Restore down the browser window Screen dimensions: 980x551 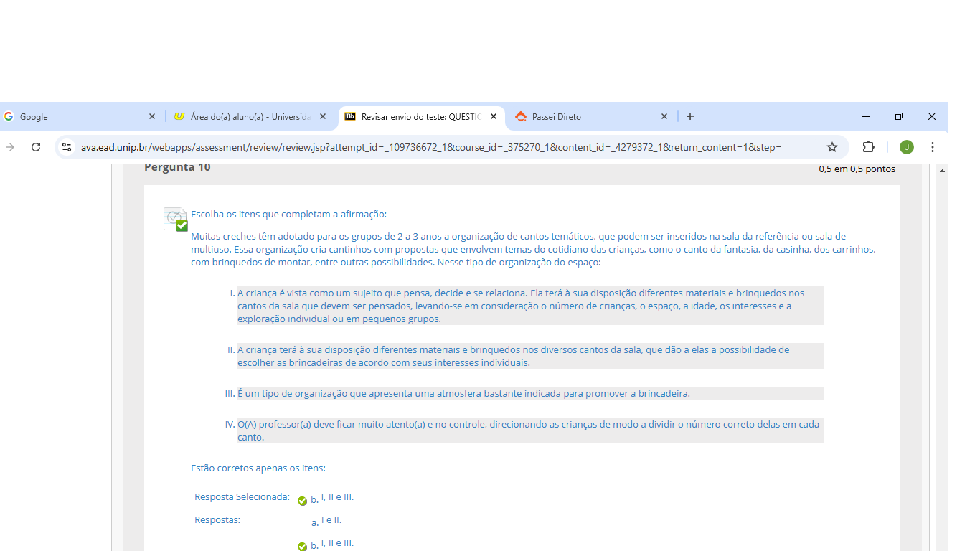(899, 116)
